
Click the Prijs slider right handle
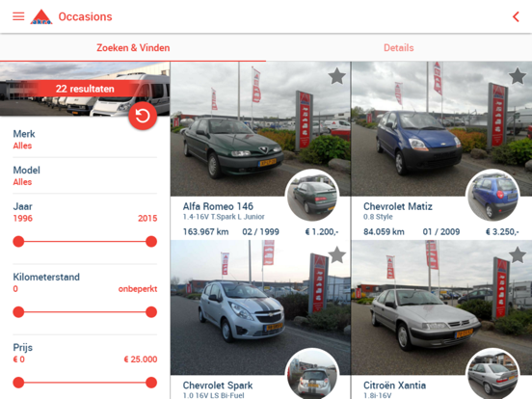(x=151, y=383)
